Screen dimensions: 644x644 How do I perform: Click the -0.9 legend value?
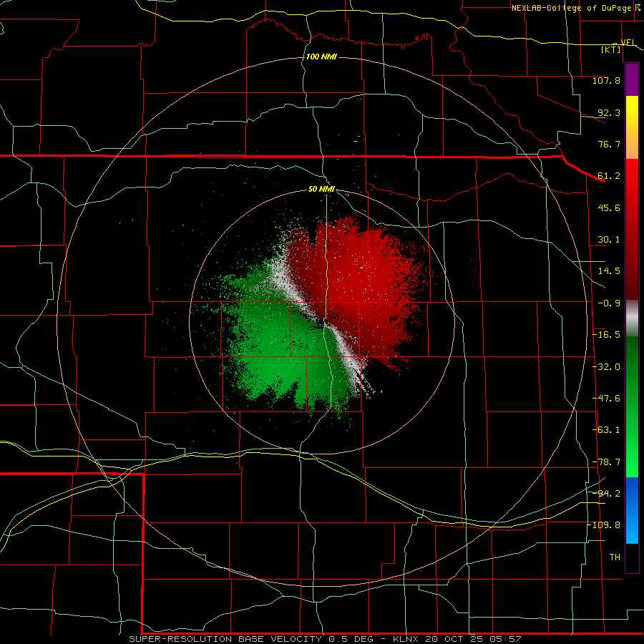pyautogui.click(x=609, y=303)
